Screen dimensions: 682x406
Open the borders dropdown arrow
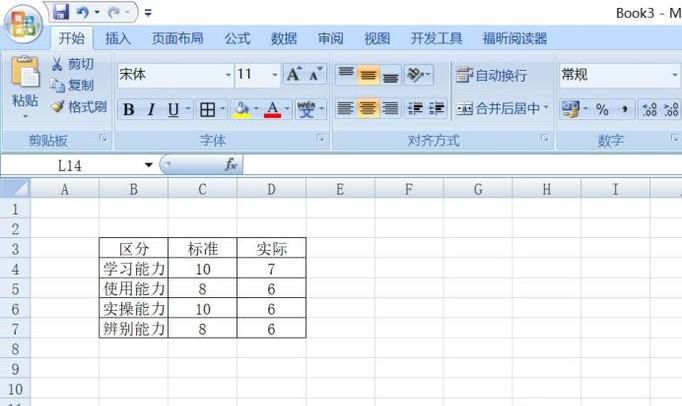tap(222, 109)
